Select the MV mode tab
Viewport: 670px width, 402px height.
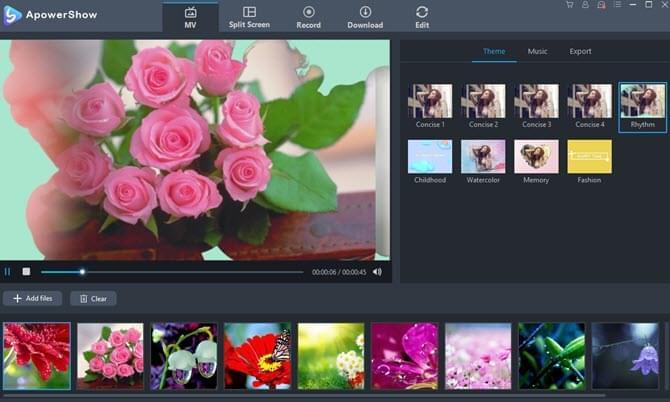190,17
